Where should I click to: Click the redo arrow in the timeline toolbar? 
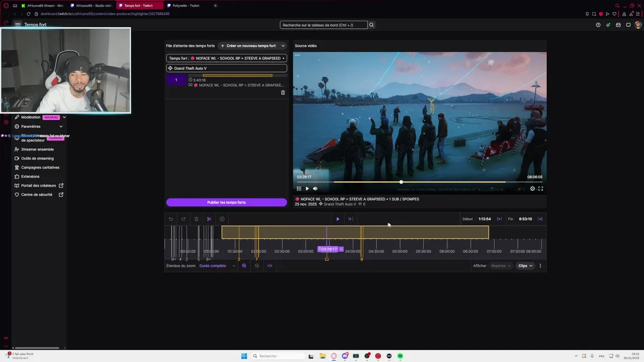pyautogui.click(x=183, y=219)
